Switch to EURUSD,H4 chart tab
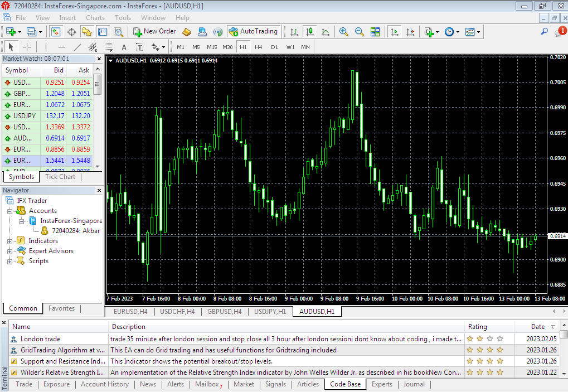Image resolution: width=568 pixels, height=392 pixels. [x=130, y=312]
